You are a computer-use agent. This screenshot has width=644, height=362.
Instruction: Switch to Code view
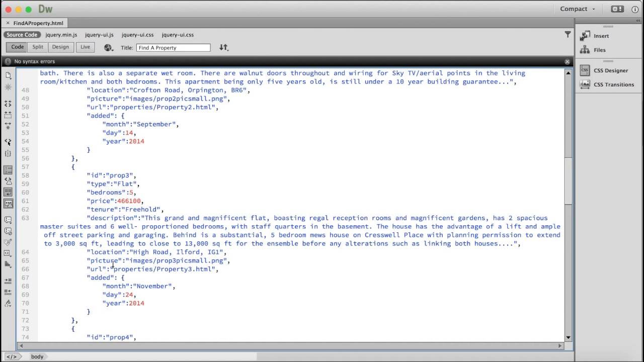click(18, 47)
